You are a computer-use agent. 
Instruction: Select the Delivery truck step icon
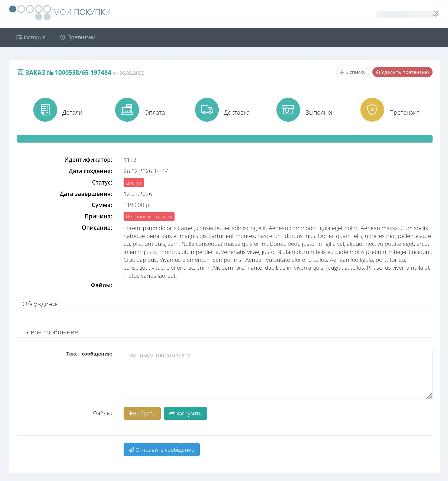207,110
